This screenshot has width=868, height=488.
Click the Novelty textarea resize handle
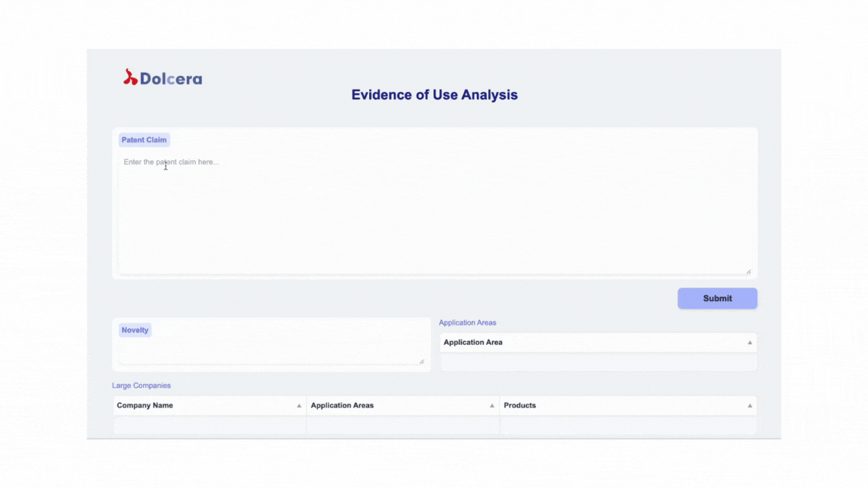point(421,361)
